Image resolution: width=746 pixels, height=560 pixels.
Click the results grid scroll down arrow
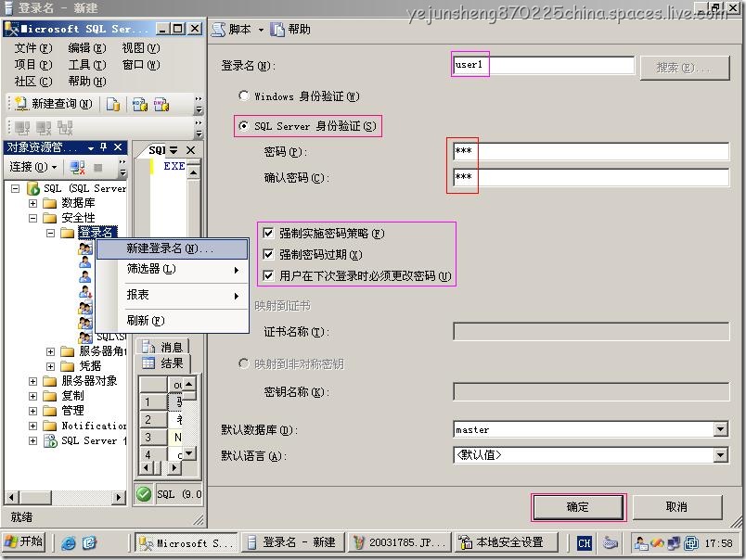point(189,453)
